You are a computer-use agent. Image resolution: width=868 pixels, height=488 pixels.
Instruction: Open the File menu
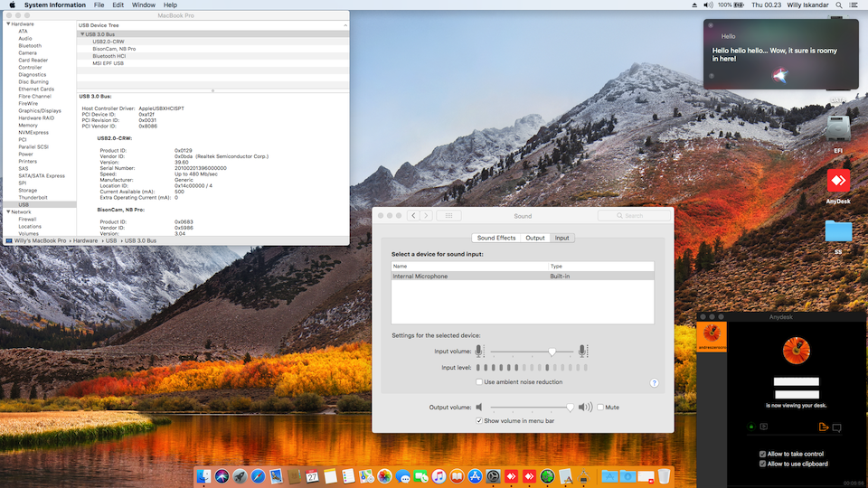coord(99,5)
